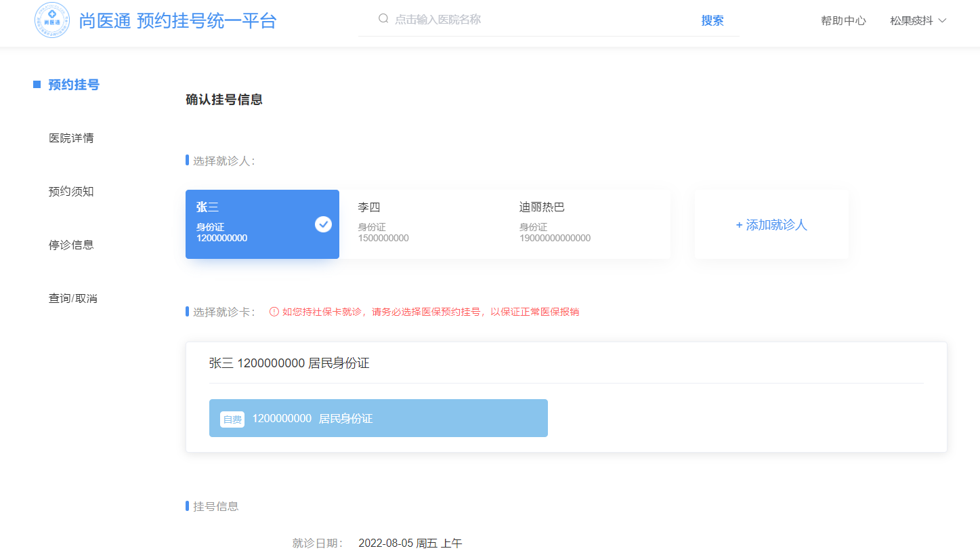
Task: Click + 添加就诊人 button
Action: click(x=771, y=225)
